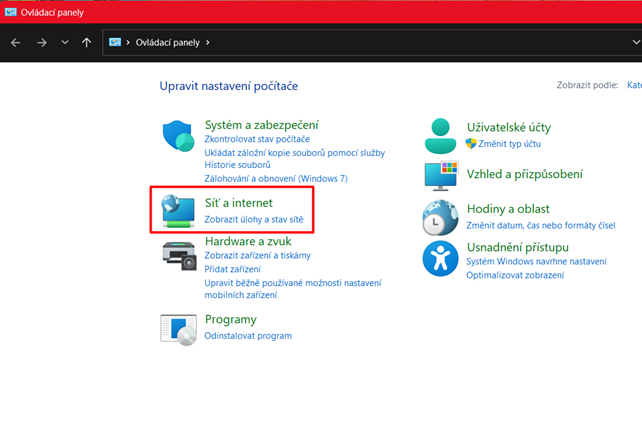The width and height of the screenshot is (642, 433).
Task: Open Zobrazit úlohy a stav sítě link
Action: click(x=253, y=219)
